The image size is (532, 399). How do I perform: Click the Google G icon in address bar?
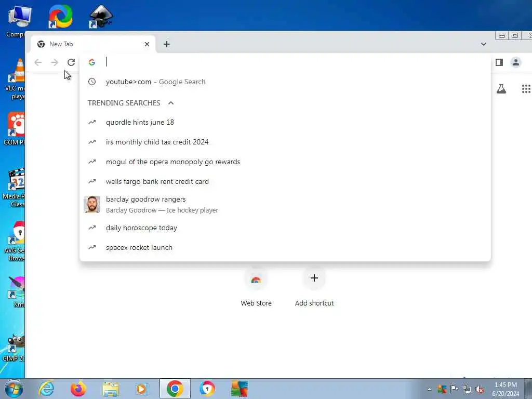[x=91, y=62]
